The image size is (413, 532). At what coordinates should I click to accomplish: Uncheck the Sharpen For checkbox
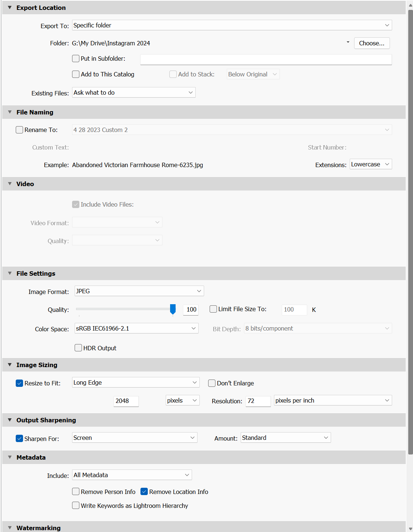[19, 438]
